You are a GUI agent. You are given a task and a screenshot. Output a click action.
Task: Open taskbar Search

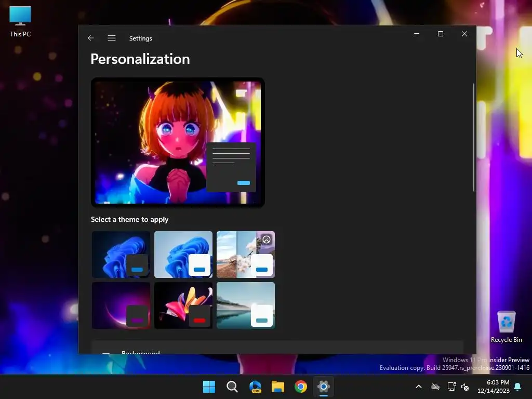(232, 387)
